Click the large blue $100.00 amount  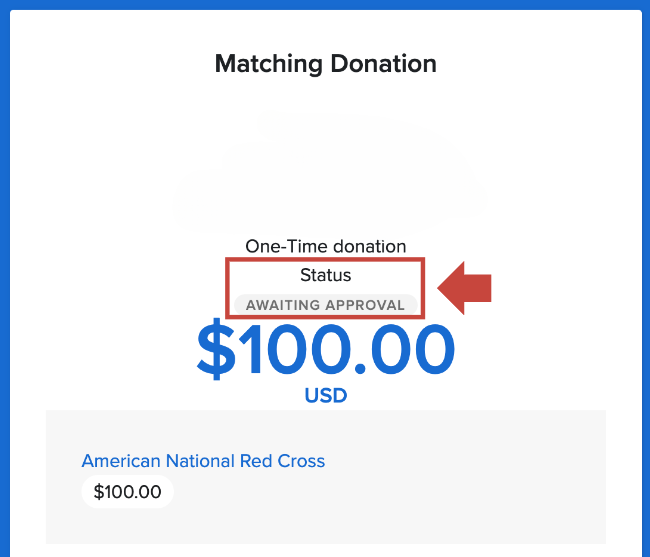click(325, 350)
